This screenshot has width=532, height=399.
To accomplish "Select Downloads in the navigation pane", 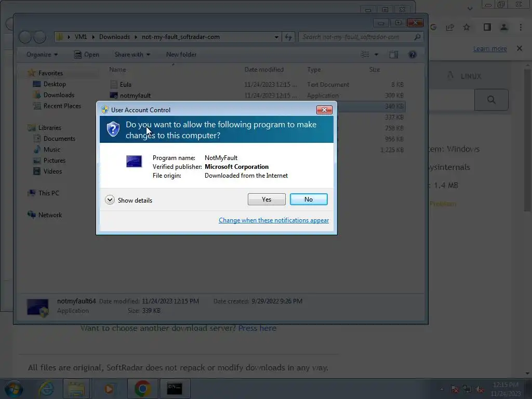I will pos(59,95).
